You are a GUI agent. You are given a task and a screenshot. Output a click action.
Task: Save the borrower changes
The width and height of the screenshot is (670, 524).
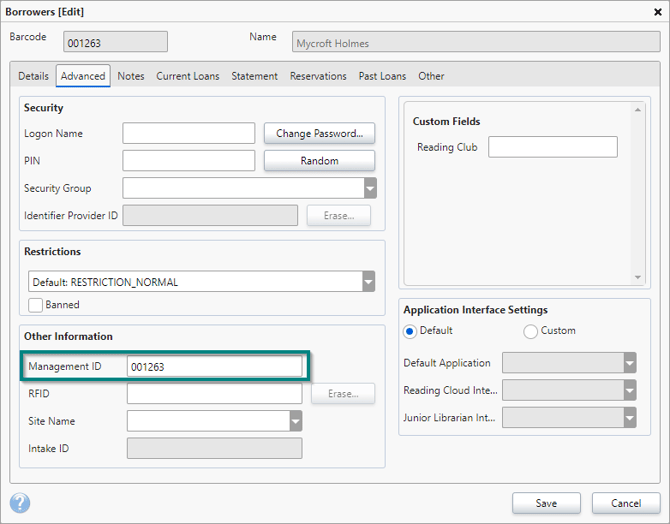546,503
